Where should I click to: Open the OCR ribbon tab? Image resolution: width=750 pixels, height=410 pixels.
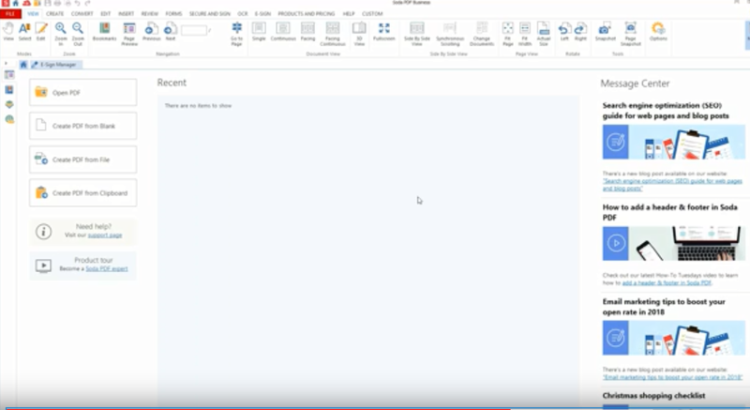(x=243, y=14)
